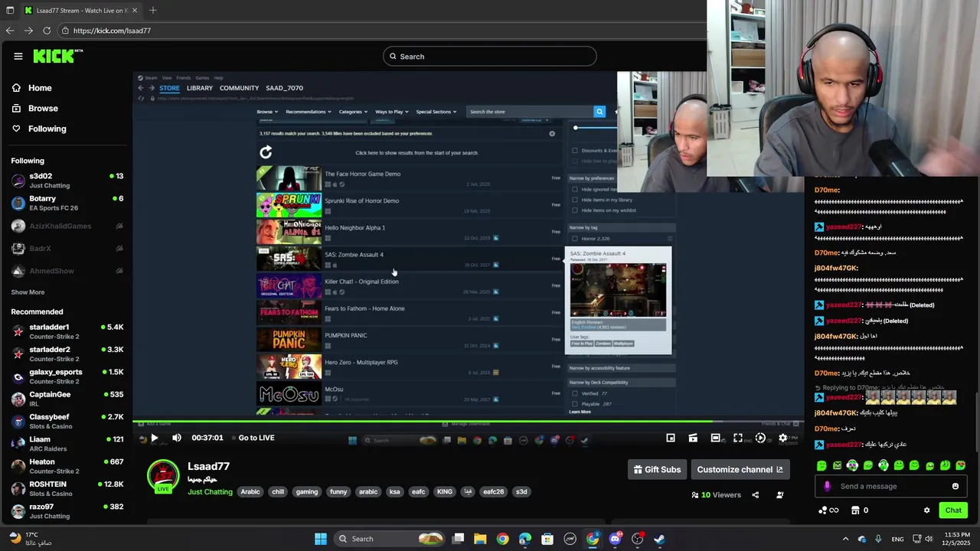
Task: Click 'Go to LIVE' in the player controls
Action: click(x=256, y=438)
